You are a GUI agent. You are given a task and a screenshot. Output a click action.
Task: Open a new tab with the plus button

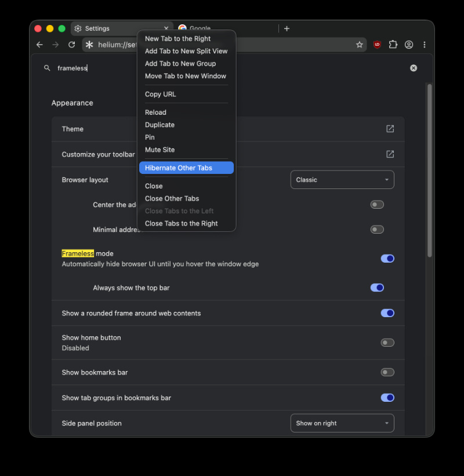point(287,28)
